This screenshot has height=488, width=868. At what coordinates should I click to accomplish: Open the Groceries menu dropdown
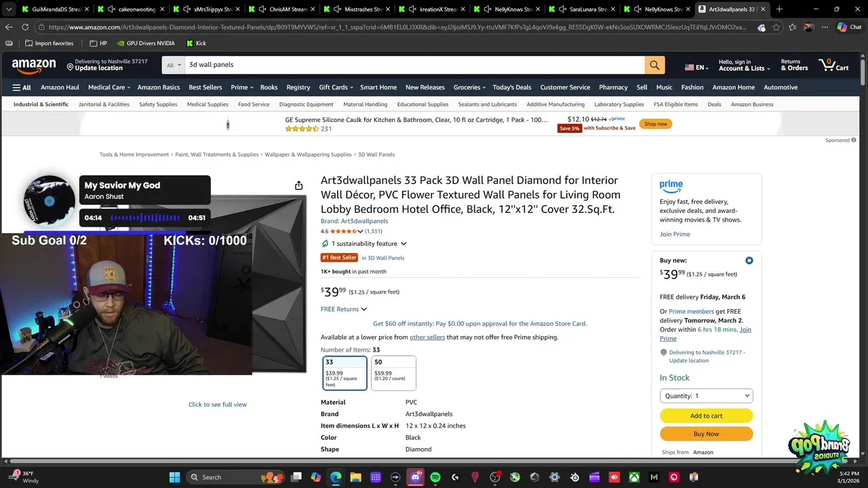pos(469,87)
